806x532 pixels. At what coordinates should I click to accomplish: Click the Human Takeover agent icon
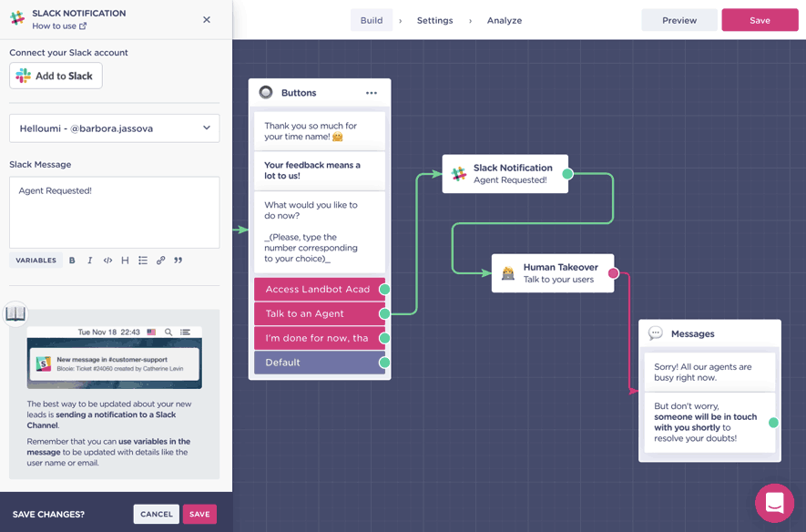pyautogui.click(x=508, y=273)
